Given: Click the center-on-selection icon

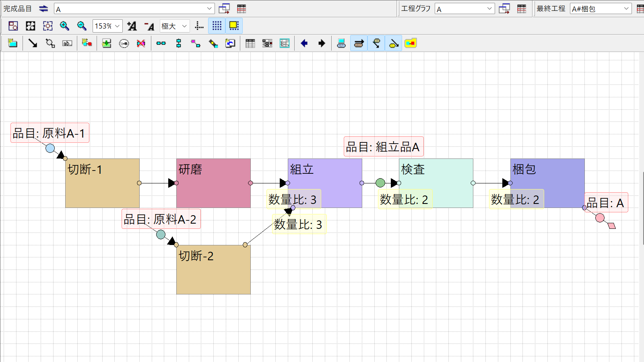Looking at the screenshot, I should [x=48, y=26].
